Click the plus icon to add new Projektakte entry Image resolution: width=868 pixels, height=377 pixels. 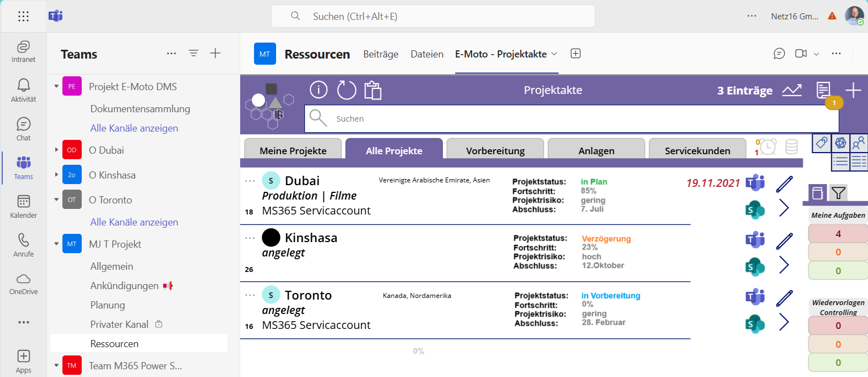pyautogui.click(x=853, y=90)
